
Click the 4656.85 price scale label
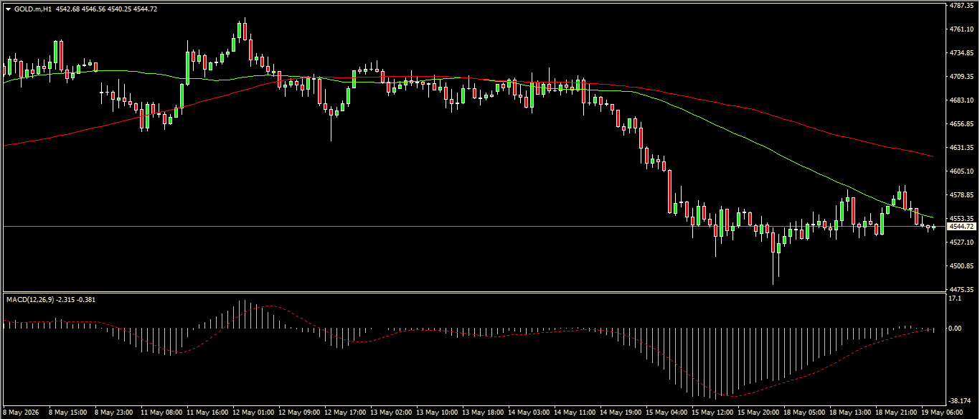[961, 124]
